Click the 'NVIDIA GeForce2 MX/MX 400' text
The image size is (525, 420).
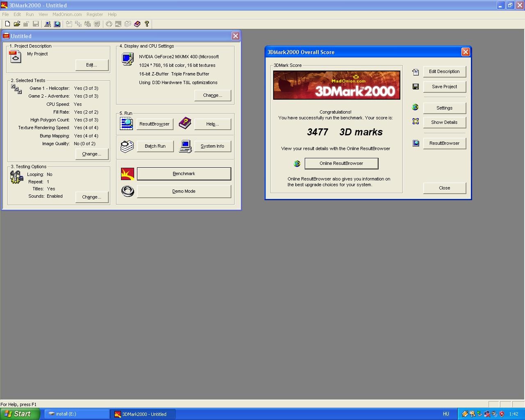[179, 57]
